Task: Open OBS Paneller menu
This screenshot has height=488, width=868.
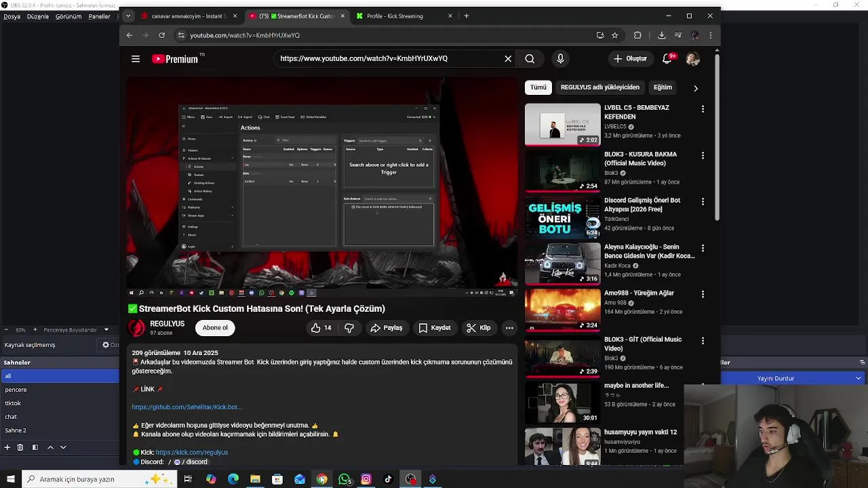Action: pos(99,16)
